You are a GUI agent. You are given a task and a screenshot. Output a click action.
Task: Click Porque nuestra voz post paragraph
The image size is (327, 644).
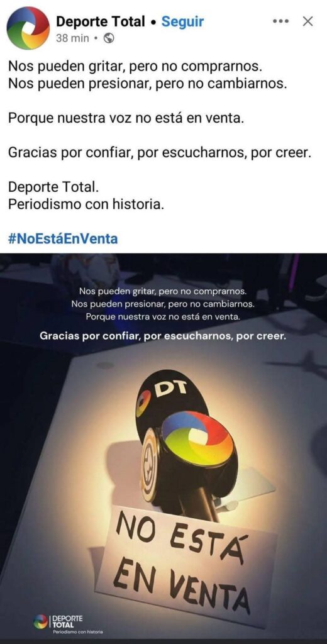[x=126, y=119]
